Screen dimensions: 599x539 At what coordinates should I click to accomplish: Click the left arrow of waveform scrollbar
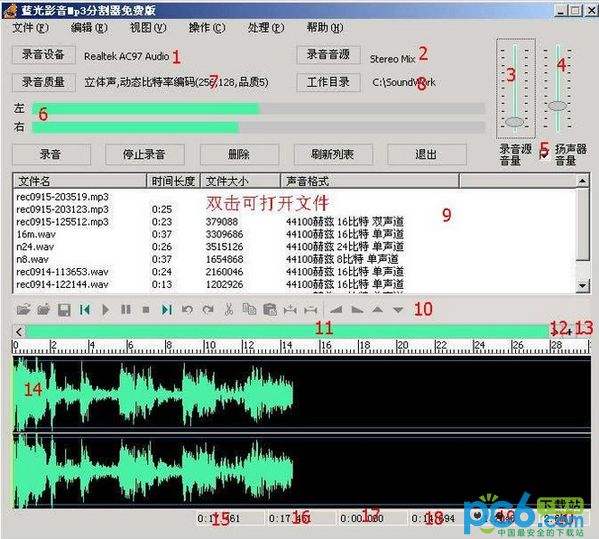[19, 331]
